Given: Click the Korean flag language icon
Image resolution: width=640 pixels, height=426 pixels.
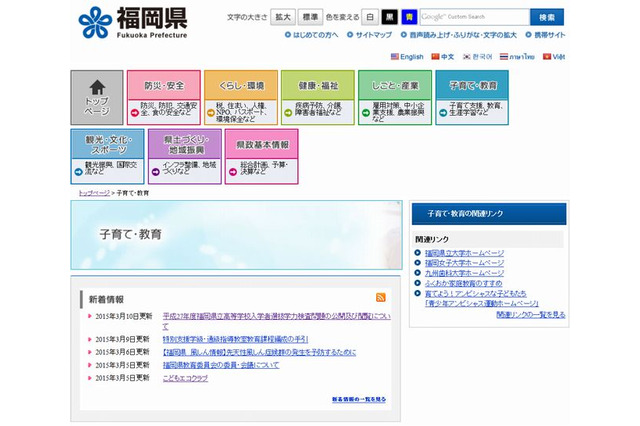Looking at the screenshot, I should 466,57.
